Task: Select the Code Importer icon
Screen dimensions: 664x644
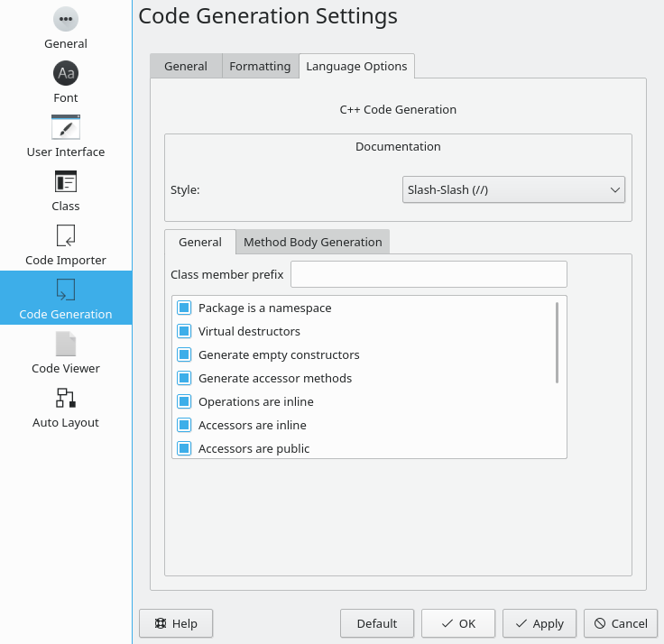Action: tap(66, 235)
